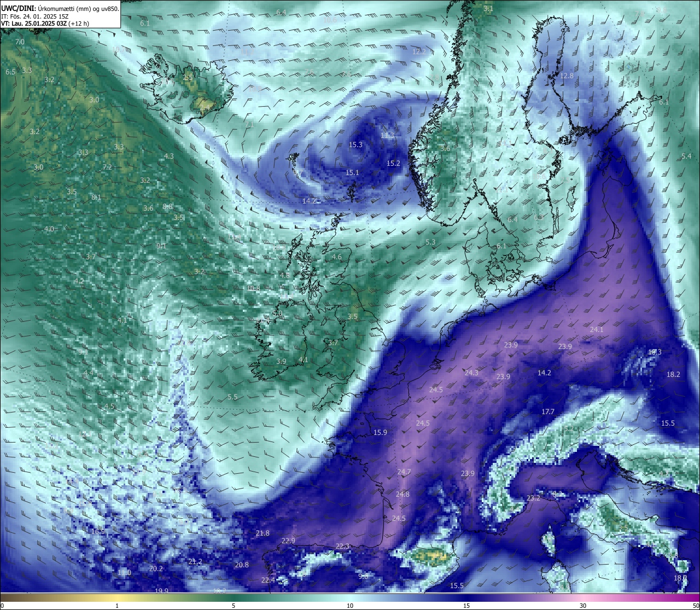Click the 21.2 value on the map
The image size is (700, 610).
(195, 562)
